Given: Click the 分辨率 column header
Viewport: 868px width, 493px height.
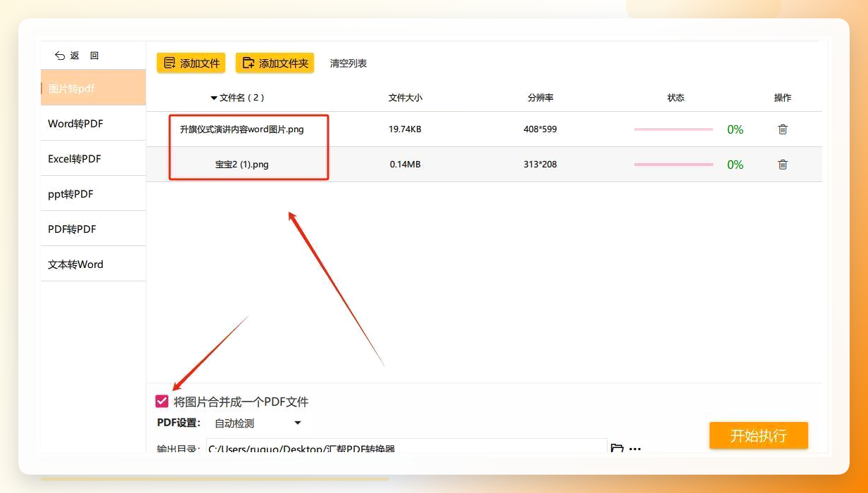Looking at the screenshot, I should [x=541, y=98].
